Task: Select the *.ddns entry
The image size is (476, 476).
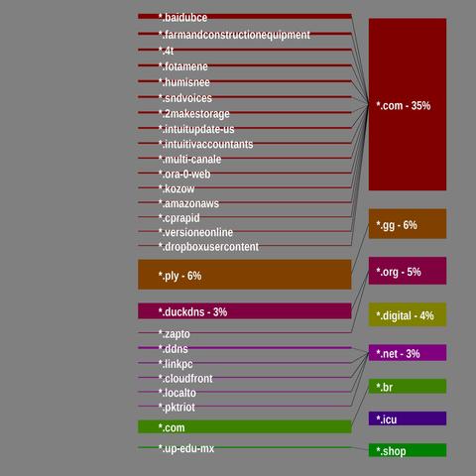Action: (x=174, y=349)
